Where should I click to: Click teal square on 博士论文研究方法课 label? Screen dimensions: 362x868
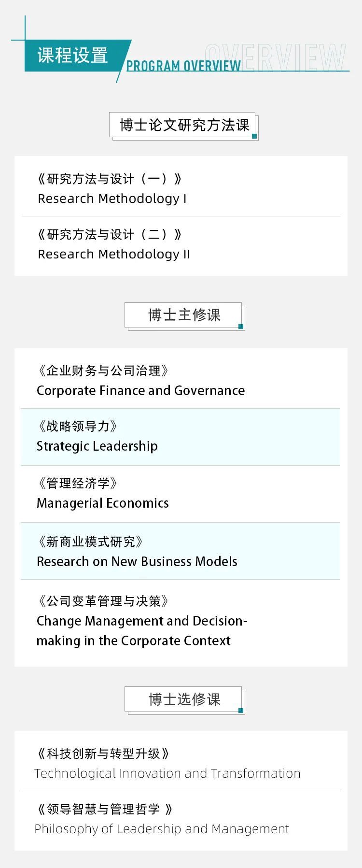click(x=254, y=136)
